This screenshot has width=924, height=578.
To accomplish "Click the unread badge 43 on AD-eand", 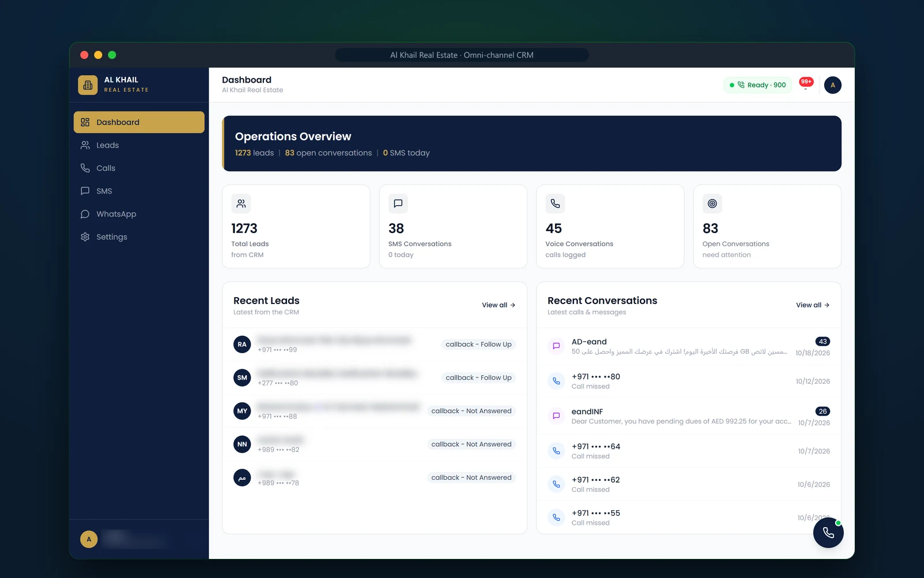I will point(823,342).
